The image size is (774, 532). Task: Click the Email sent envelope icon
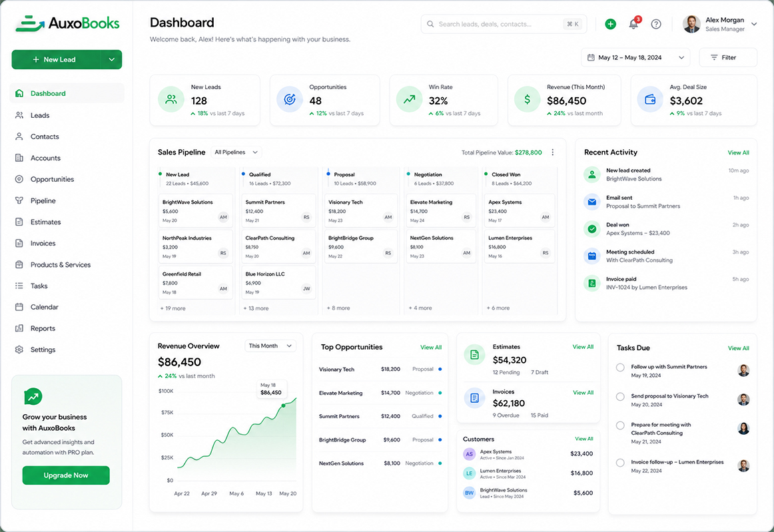(x=592, y=201)
